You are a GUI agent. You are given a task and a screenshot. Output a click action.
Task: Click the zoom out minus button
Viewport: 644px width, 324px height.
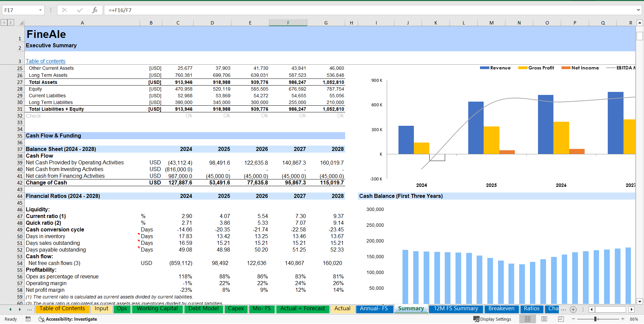(574, 319)
